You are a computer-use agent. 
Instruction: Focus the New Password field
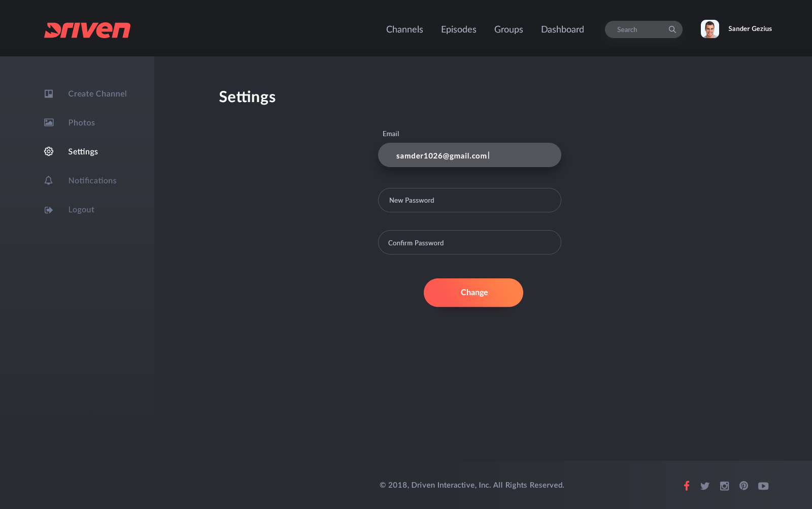point(469,200)
